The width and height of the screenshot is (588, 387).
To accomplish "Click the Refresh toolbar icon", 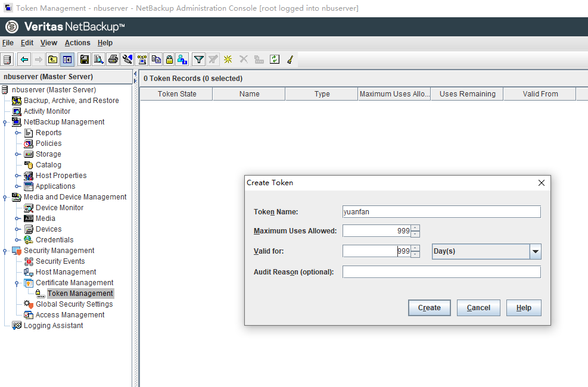I will click(274, 60).
